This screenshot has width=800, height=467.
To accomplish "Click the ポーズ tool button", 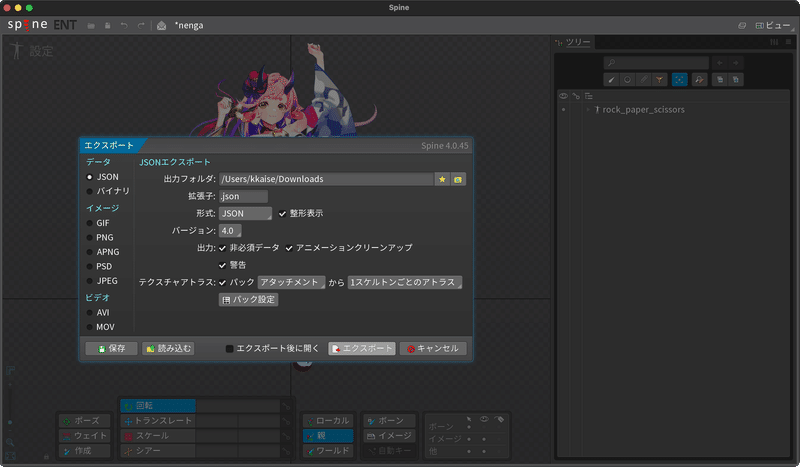I will coord(85,421).
